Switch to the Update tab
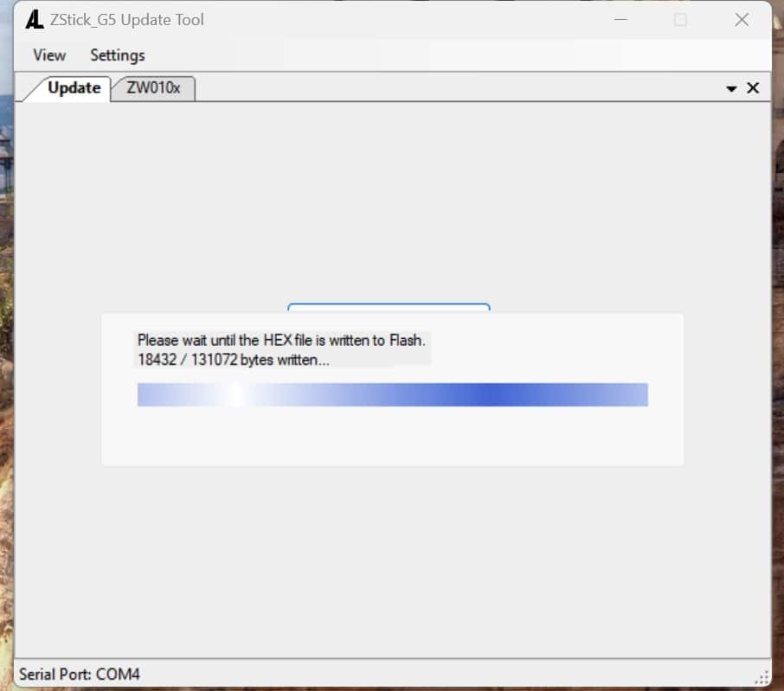 point(74,88)
